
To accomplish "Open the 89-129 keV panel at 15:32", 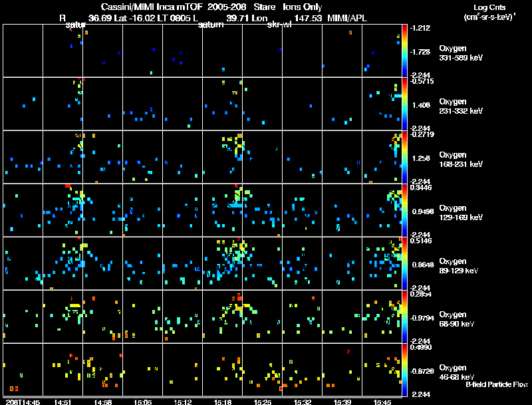I will tap(303, 263).
